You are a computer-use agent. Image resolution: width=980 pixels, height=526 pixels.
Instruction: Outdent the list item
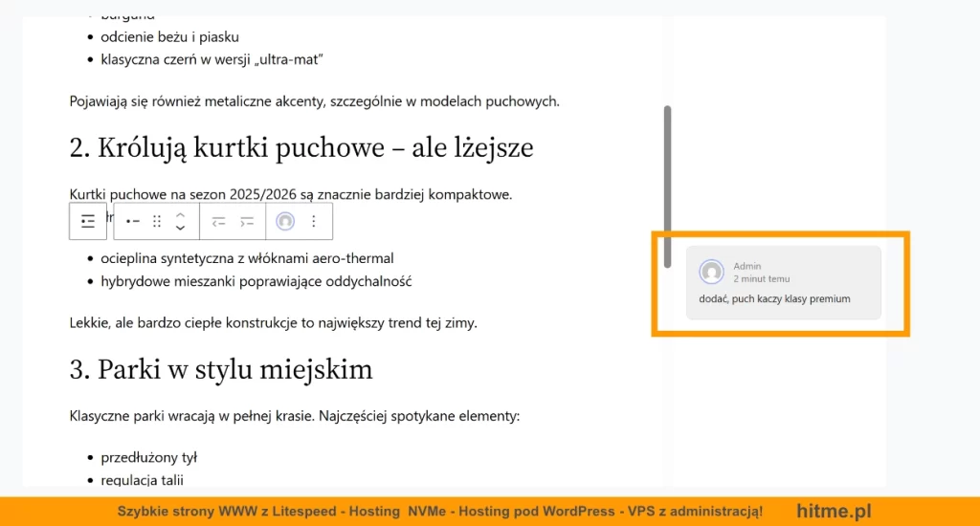click(x=218, y=221)
